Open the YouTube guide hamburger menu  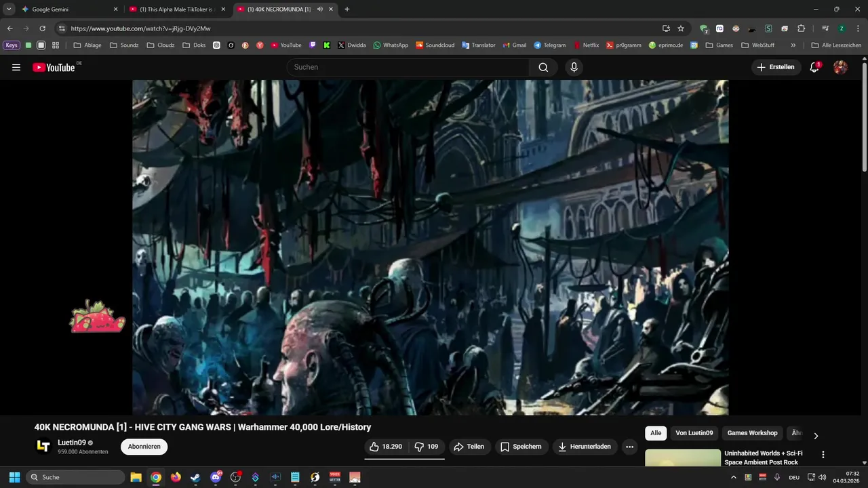(16, 67)
